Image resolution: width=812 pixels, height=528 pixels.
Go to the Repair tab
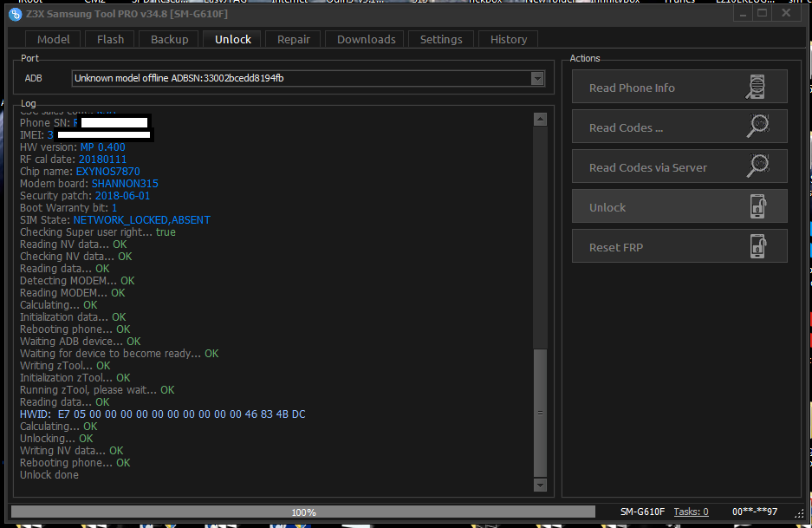point(293,39)
